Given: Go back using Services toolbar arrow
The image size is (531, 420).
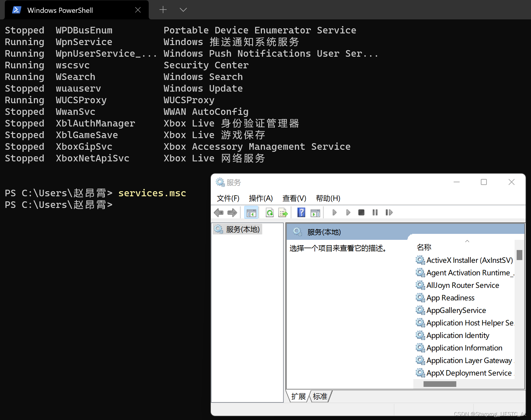Looking at the screenshot, I should (x=219, y=212).
